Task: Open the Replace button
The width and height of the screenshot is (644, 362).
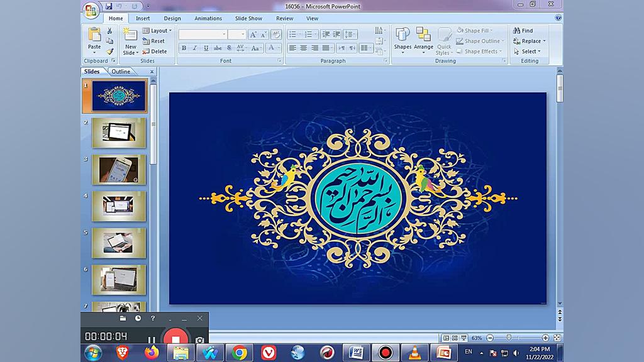Action: coord(530,41)
